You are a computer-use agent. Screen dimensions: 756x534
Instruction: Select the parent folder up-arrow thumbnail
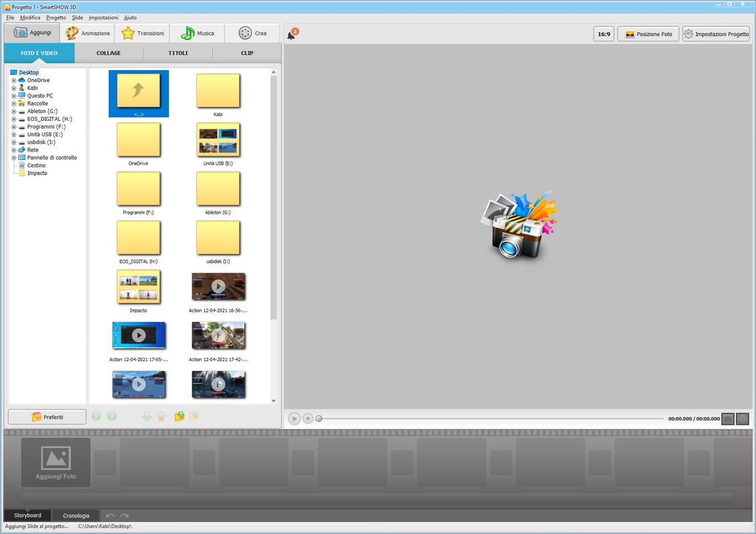click(x=138, y=93)
